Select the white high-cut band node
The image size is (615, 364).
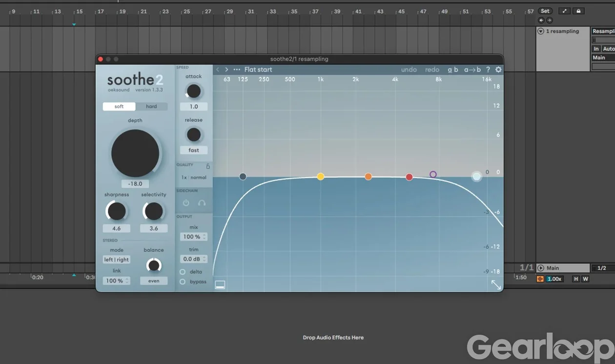click(476, 177)
